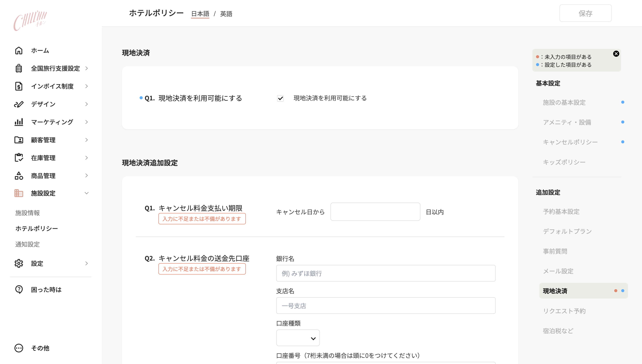
Task: Click the 施設設定 building icon
Action: [x=19, y=193]
